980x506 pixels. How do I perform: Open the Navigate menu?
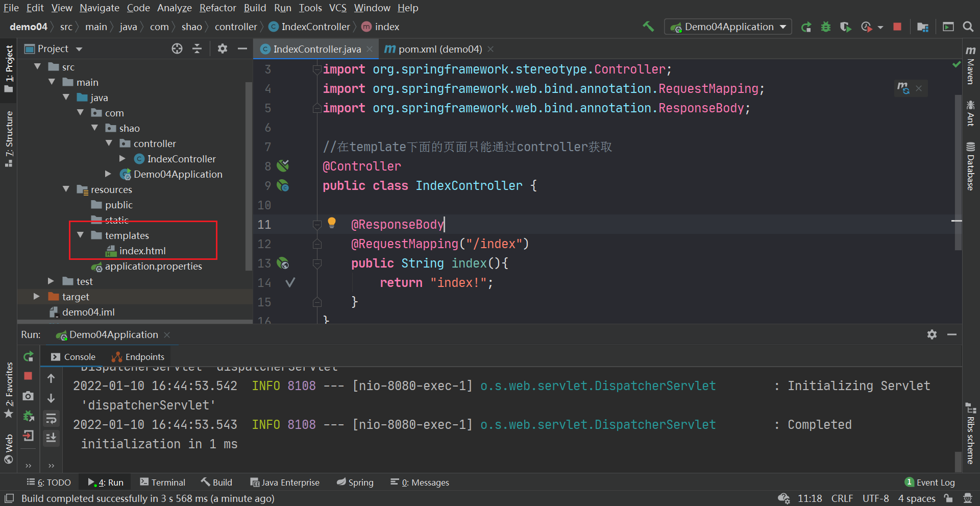pos(100,8)
